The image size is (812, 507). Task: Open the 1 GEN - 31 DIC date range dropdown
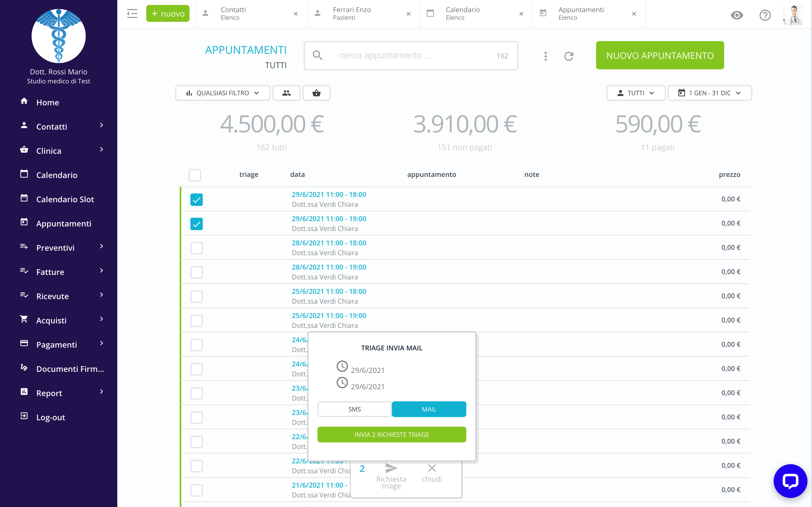click(709, 93)
